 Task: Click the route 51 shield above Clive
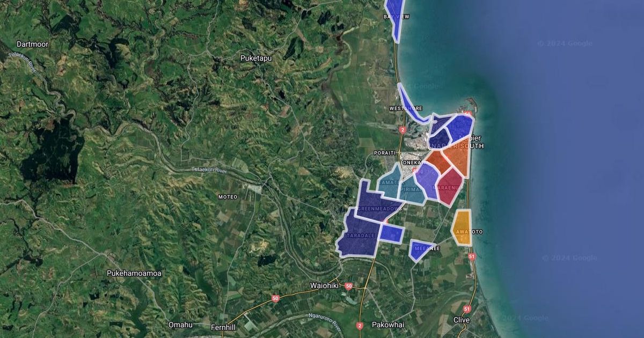pyautogui.click(x=467, y=309)
